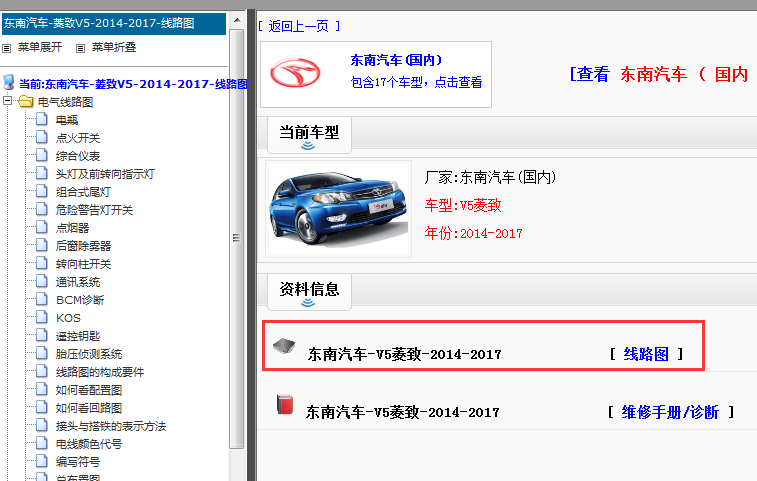Open the 维修手册/诊断 link
The height and width of the screenshot is (481, 757).
(x=670, y=412)
